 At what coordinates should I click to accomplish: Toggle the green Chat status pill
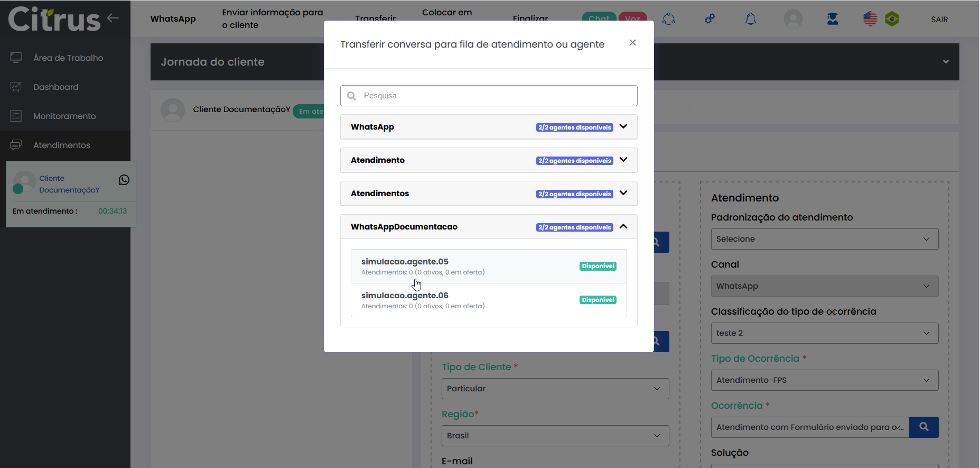point(599,17)
